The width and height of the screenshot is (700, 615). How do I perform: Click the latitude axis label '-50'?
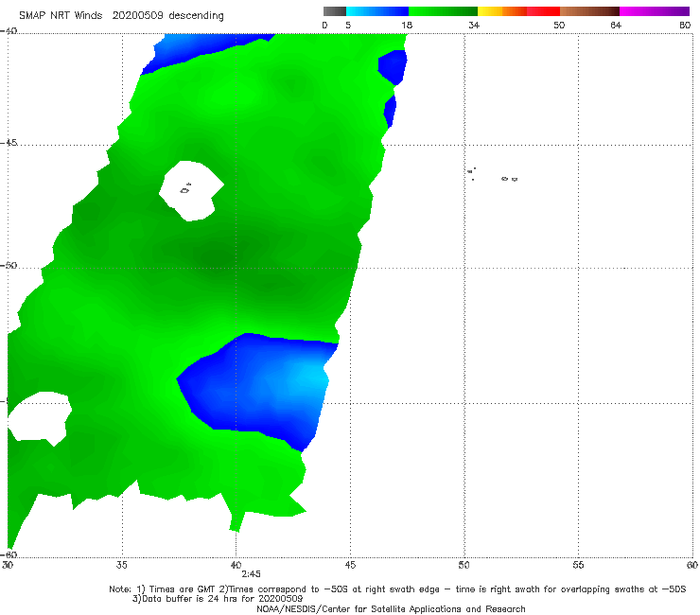click(x=9, y=265)
